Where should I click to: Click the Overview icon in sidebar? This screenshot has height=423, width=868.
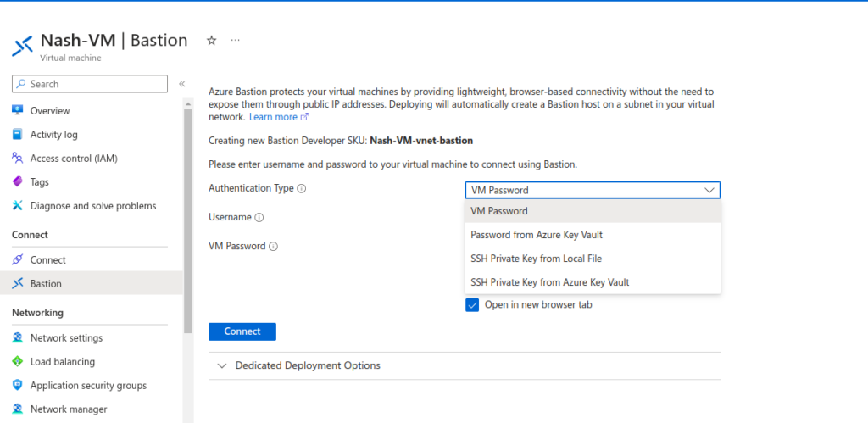pyautogui.click(x=17, y=111)
